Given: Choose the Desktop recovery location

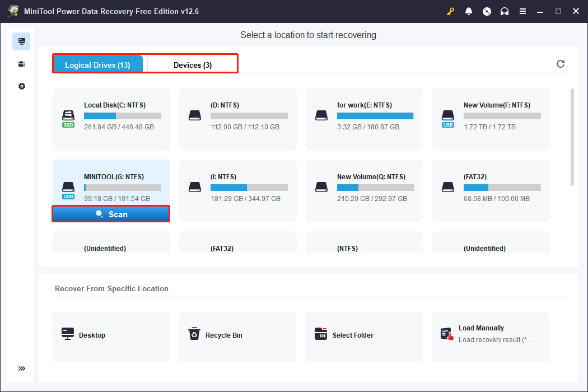Looking at the screenshot, I should coord(110,335).
